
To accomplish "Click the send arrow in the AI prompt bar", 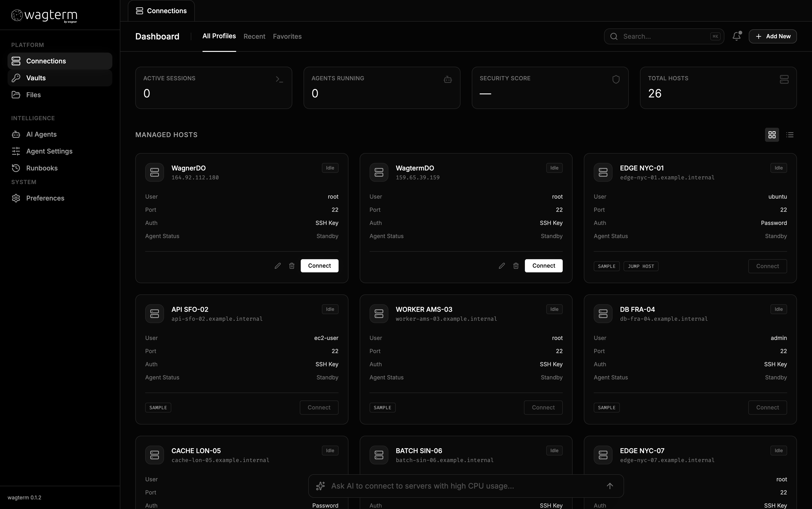I will [x=610, y=486].
